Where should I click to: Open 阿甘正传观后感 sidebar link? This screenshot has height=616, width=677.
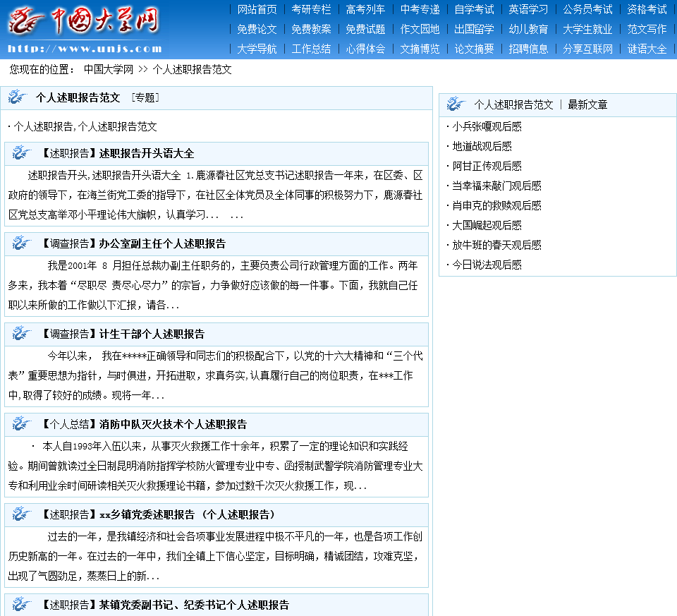[x=487, y=167]
